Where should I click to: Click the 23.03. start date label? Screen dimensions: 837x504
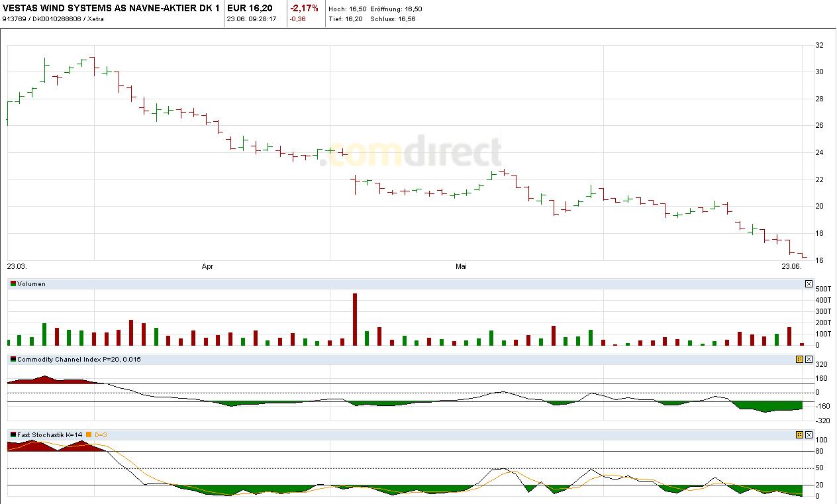point(17,266)
